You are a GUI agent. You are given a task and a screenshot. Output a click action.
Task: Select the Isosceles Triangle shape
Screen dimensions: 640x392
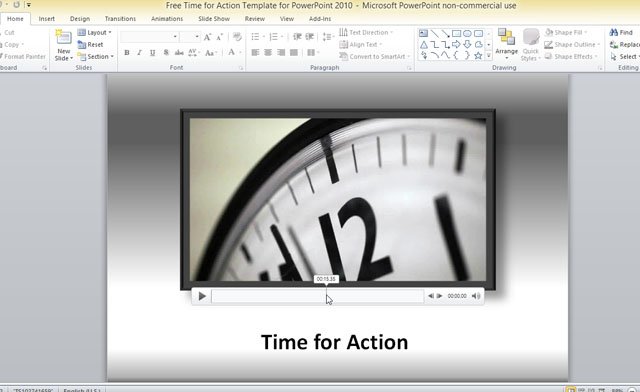click(424, 45)
